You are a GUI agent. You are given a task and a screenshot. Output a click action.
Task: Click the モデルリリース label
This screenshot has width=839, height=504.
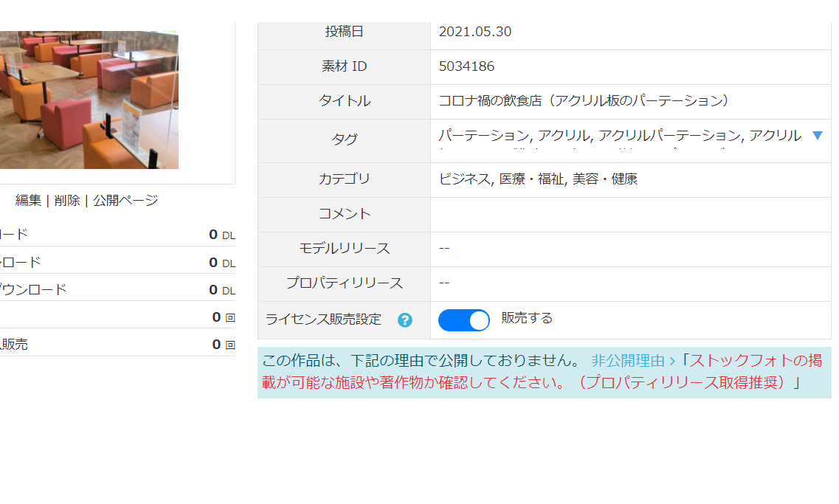click(x=344, y=248)
